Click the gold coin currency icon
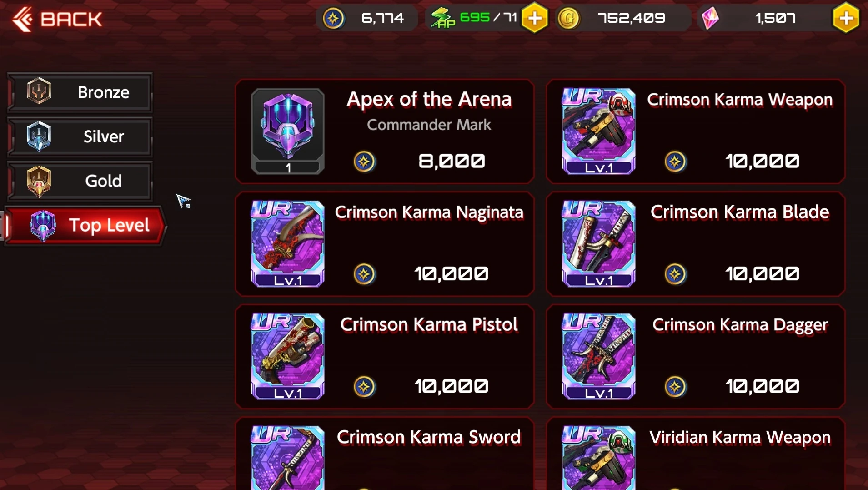Screen dimensions: 868x490 568,18
